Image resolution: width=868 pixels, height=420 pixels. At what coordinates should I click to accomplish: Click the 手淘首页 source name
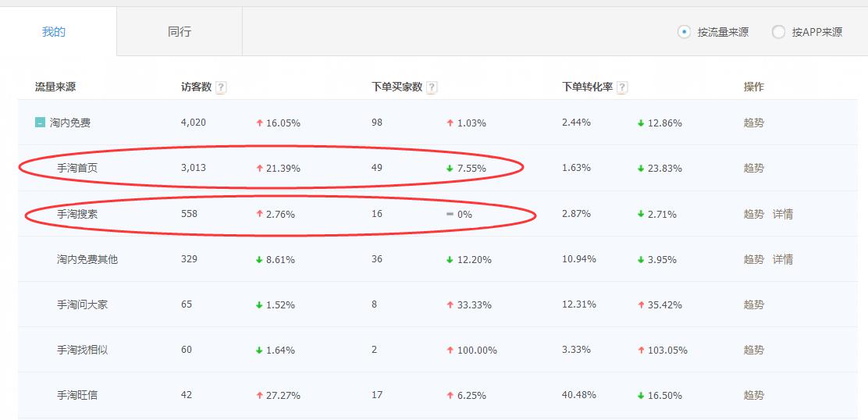click(77, 168)
